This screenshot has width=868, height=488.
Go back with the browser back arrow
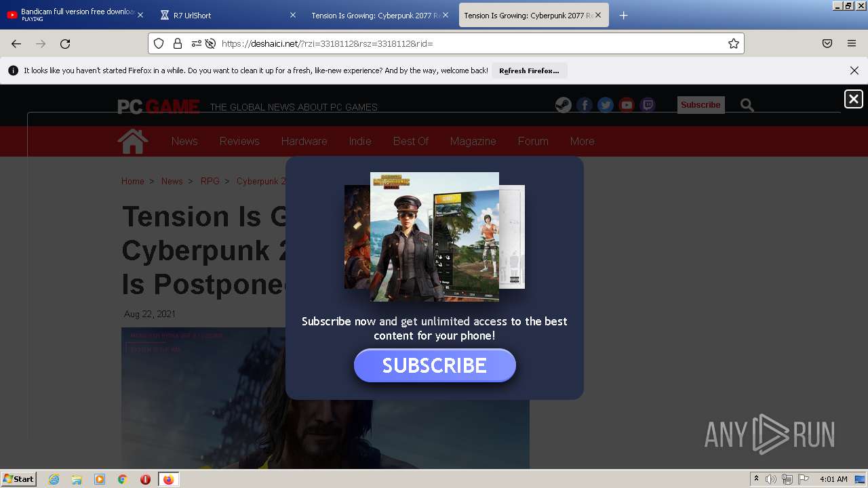(16, 43)
